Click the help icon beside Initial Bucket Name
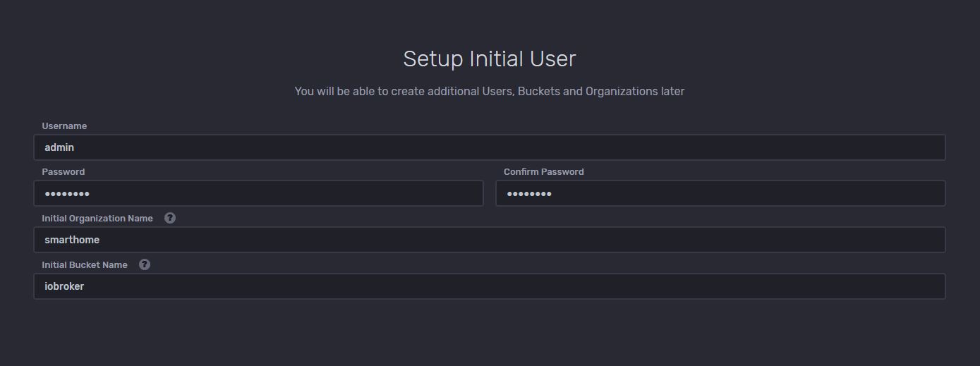This screenshot has height=366, width=980. point(145,264)
